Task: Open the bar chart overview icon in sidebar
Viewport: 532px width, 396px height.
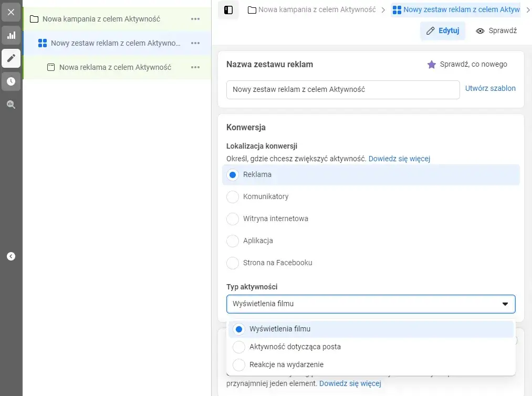Action: 11,35
